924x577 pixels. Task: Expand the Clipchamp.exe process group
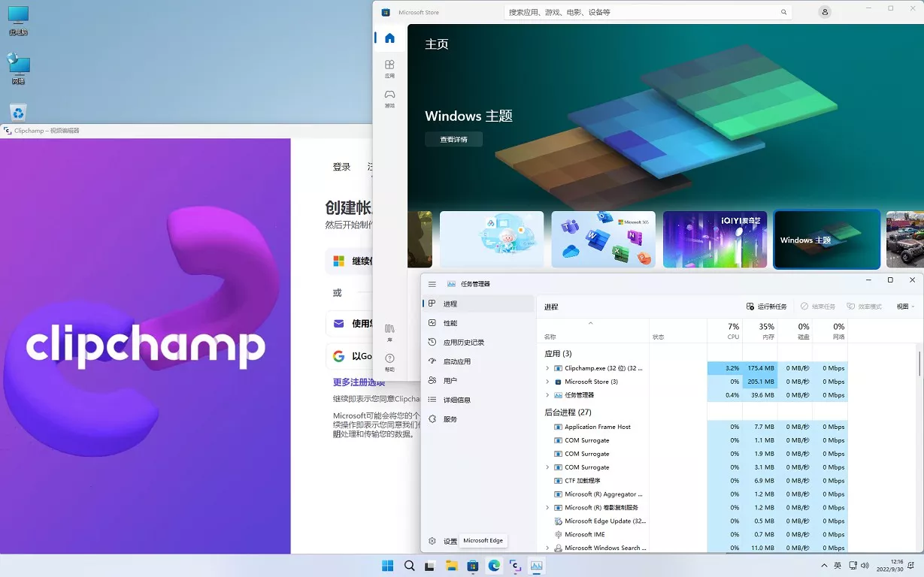(547, 368)
